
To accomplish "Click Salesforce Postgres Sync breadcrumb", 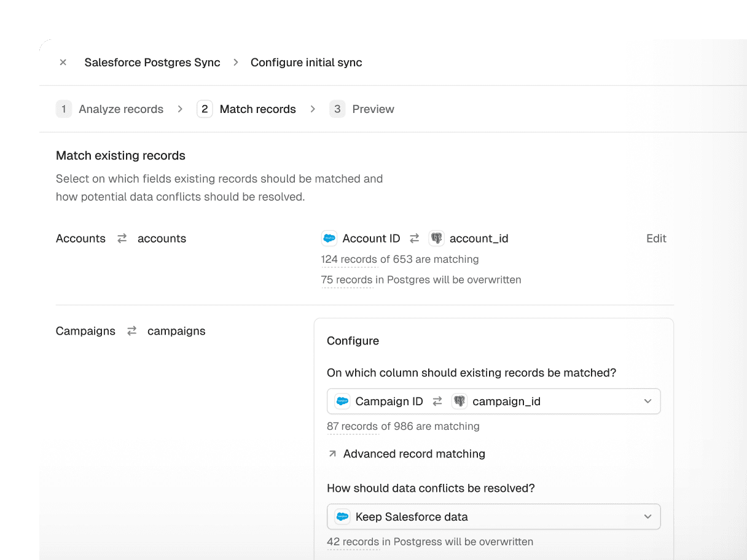I will click(152, 63).
